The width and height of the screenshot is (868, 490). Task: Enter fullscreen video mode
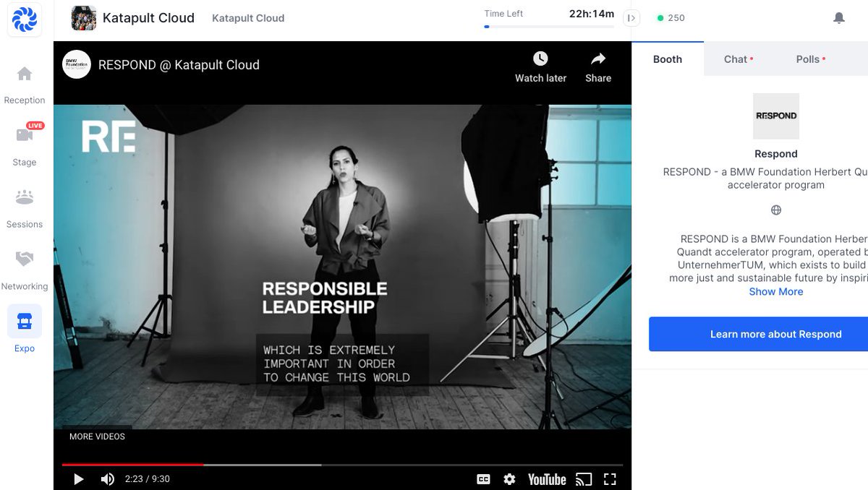click(x=610, y=479)
